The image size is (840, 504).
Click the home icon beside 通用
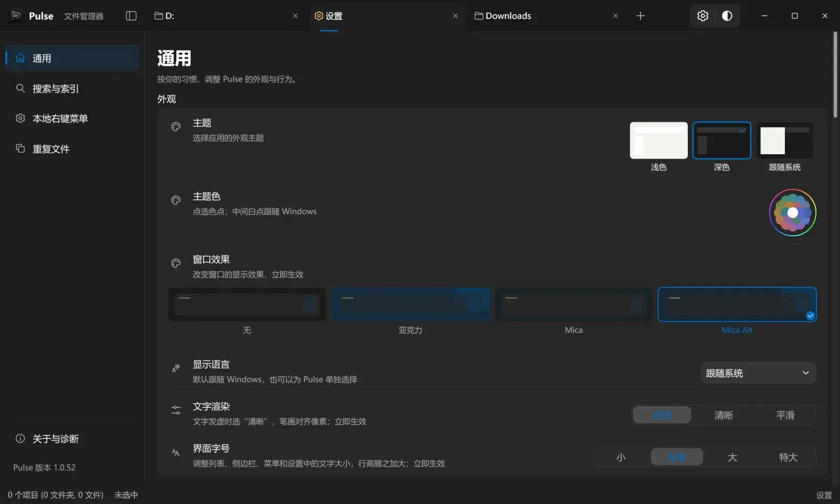20,58
